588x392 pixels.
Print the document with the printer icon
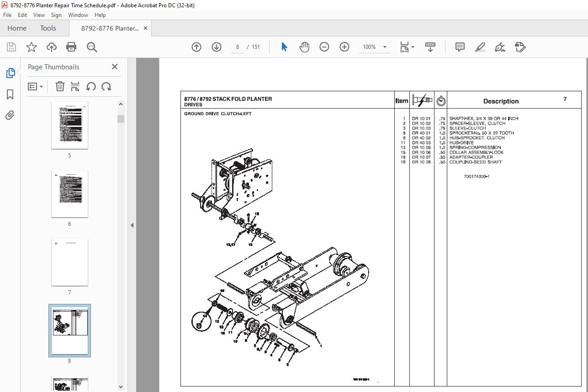click(x=71, y=47)
